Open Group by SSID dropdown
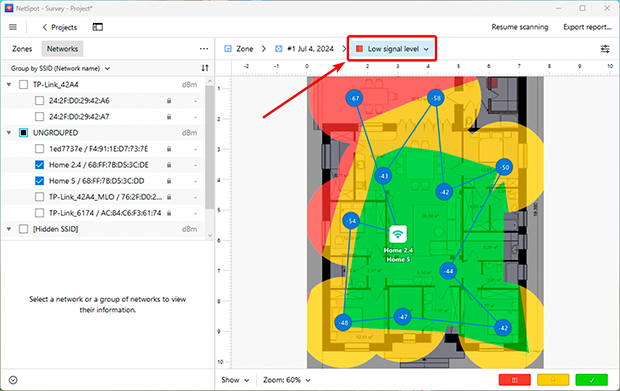The width and height of the screenshot is (620, 391). tap(60, 68)
